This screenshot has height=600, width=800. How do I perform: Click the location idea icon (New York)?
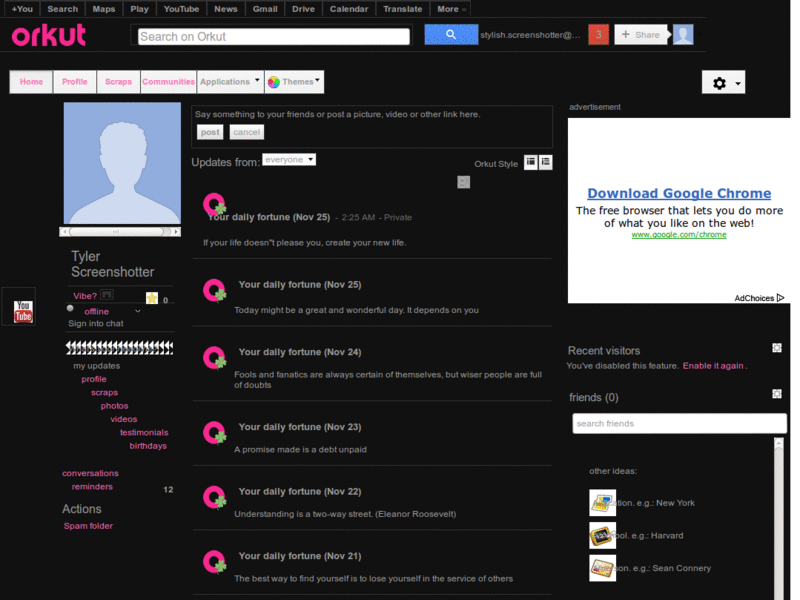tap(603, 503)
